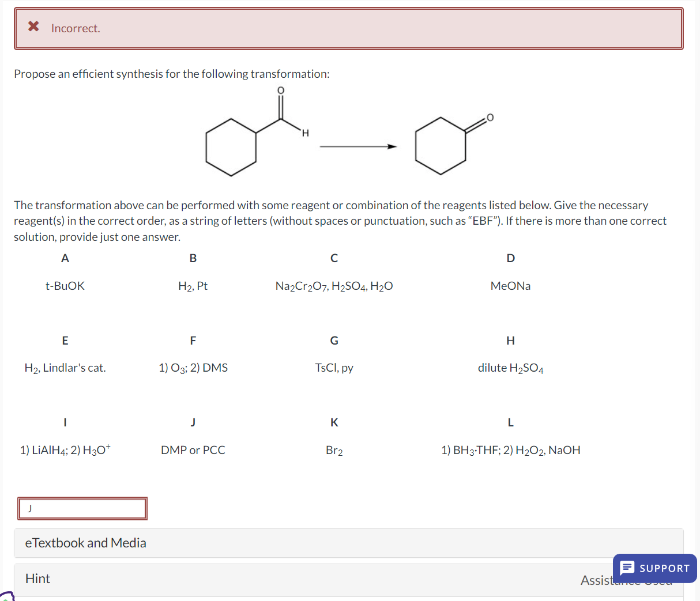Image resolution: width=700 pixels, height=601 pixels.
Task: Select reagent option E, H2 Lindlar's catalyst
Action: click(65, 368)
